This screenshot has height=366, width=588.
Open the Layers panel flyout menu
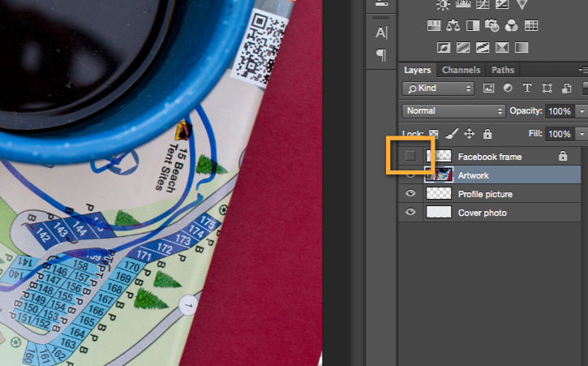583,70
